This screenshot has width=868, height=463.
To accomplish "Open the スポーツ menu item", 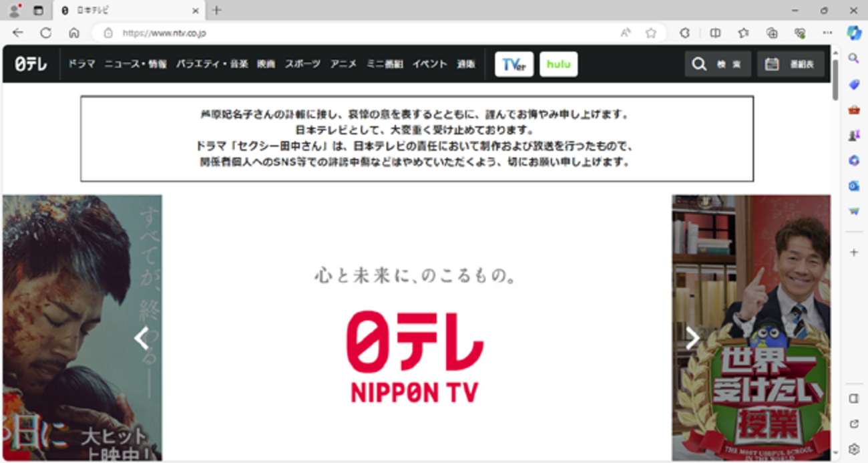I will [302, 64].
